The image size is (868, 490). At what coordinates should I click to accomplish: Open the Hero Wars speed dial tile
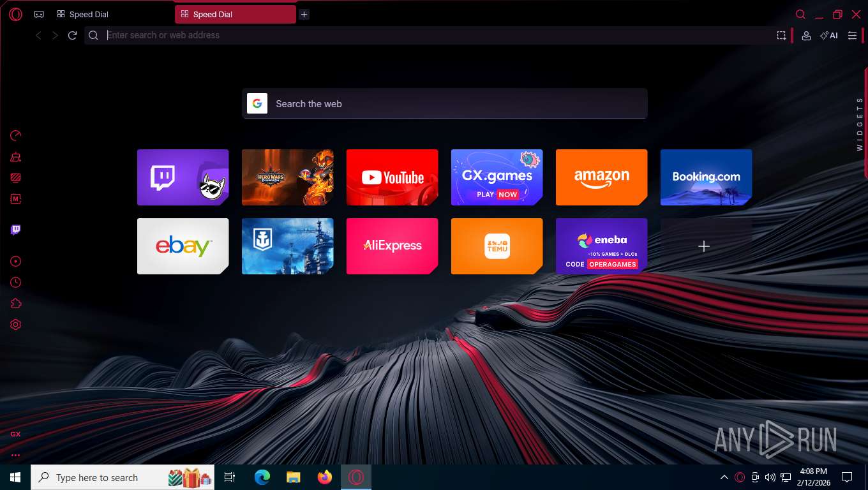(287, 177)
